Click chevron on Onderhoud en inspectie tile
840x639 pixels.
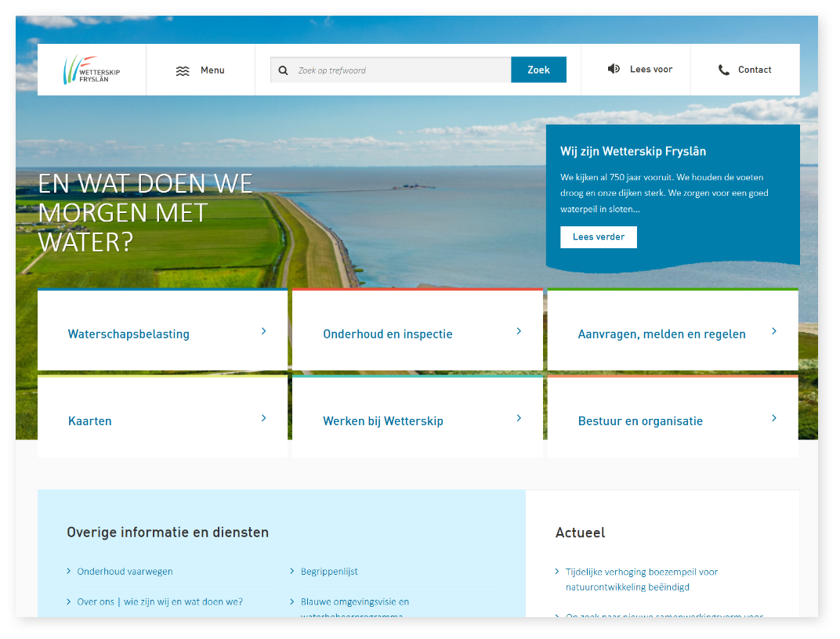click(519, 331)
